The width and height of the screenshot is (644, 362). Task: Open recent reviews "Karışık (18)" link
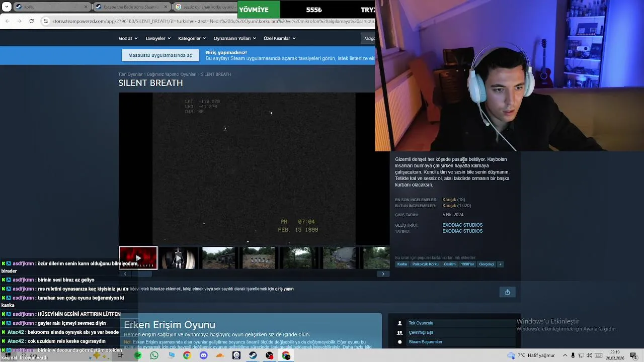coord(453,200)
